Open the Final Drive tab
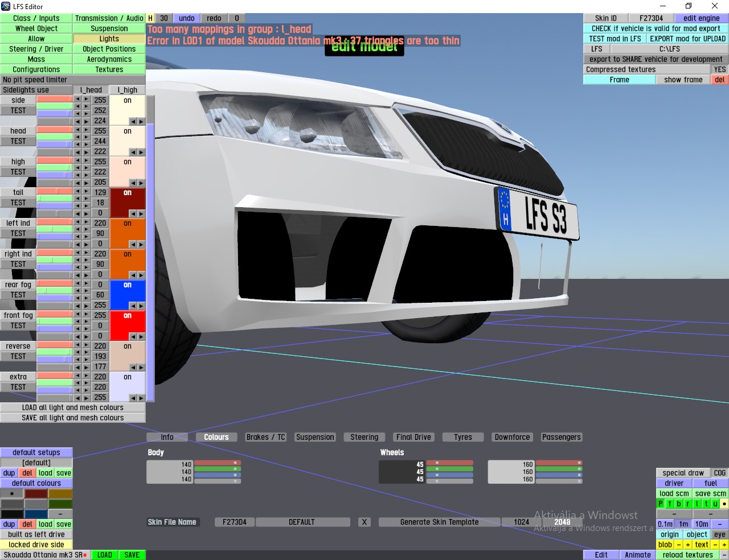 [414, 437]
